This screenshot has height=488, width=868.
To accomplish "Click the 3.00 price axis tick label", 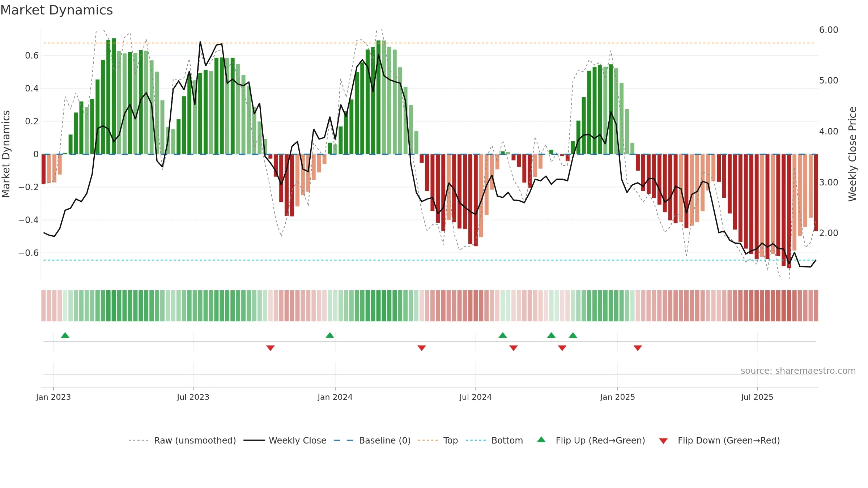I will pos(829,182).
